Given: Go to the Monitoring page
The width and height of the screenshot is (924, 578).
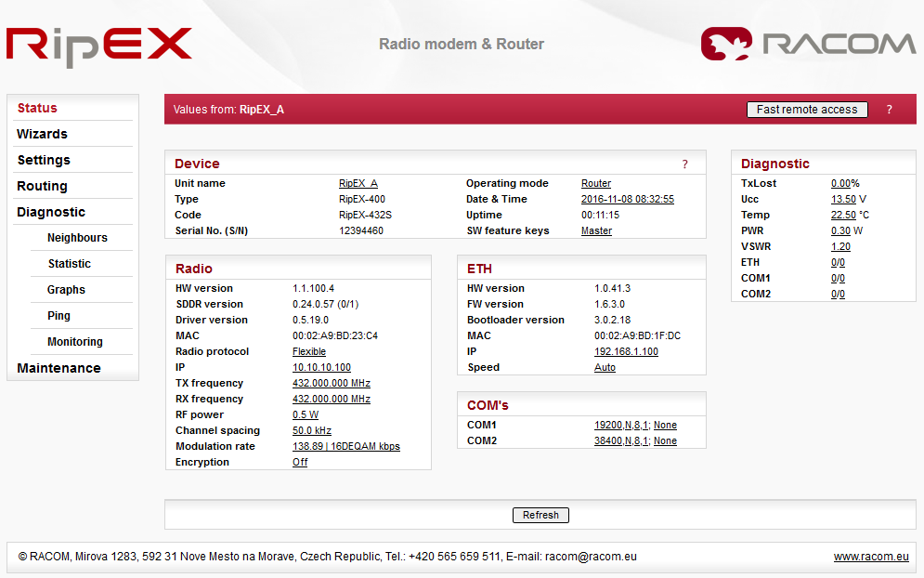Looking at the screenshot, I should [75, 341].
